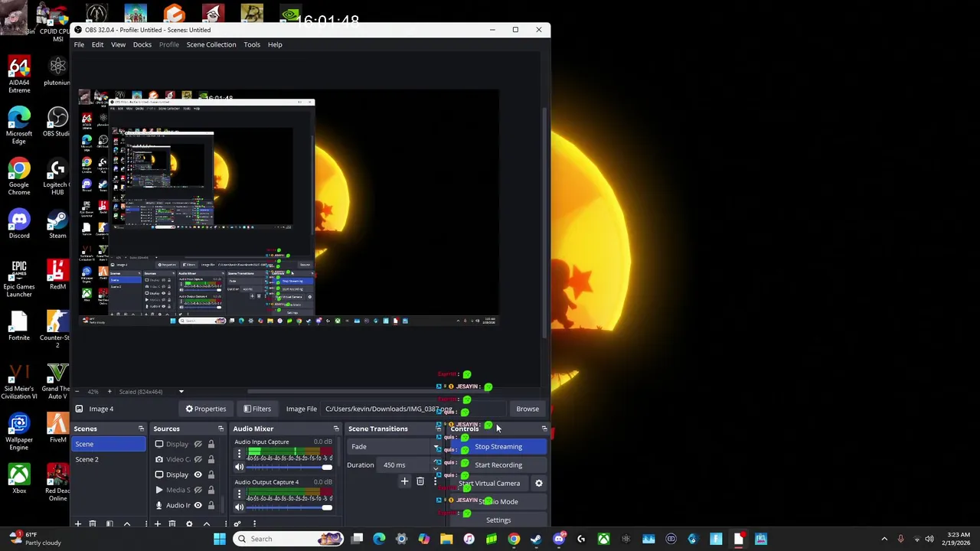
Task: Add a new scene with plus icon
Action: 77,524
